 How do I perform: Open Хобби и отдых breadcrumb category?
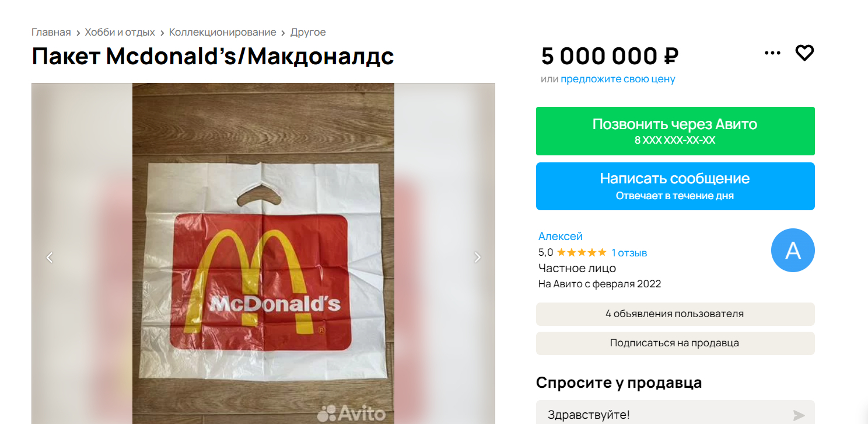pos(120,32)
